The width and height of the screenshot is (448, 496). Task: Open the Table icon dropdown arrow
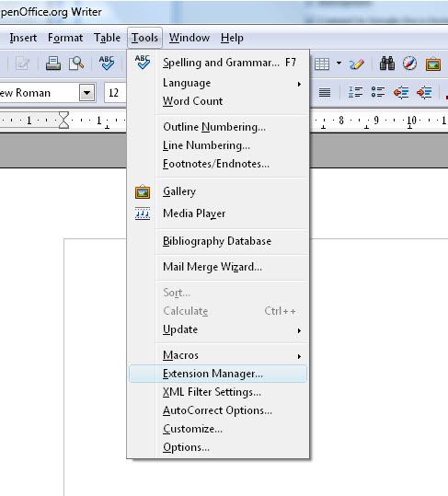[339, 63]
